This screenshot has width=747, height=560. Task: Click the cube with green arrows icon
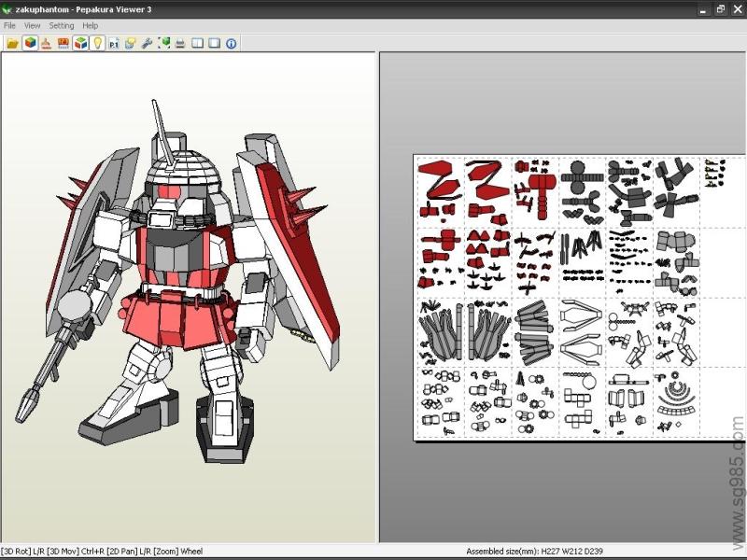pos(163,43)
